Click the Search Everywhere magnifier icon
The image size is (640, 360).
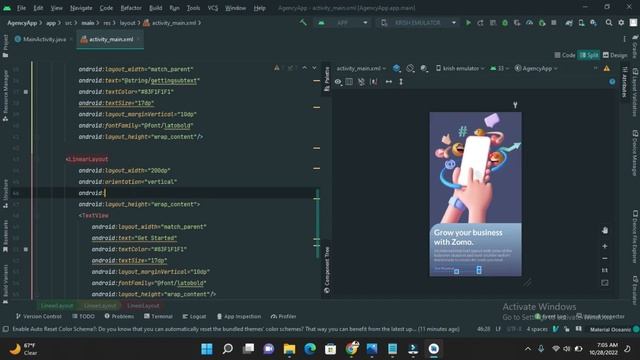click(609, 23)
